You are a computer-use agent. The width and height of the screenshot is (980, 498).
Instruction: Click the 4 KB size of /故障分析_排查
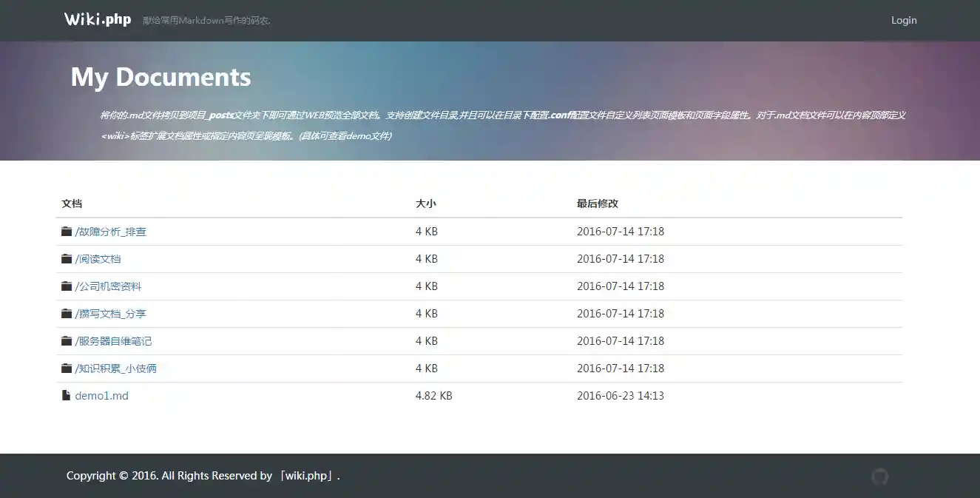[x=427, y=232]
